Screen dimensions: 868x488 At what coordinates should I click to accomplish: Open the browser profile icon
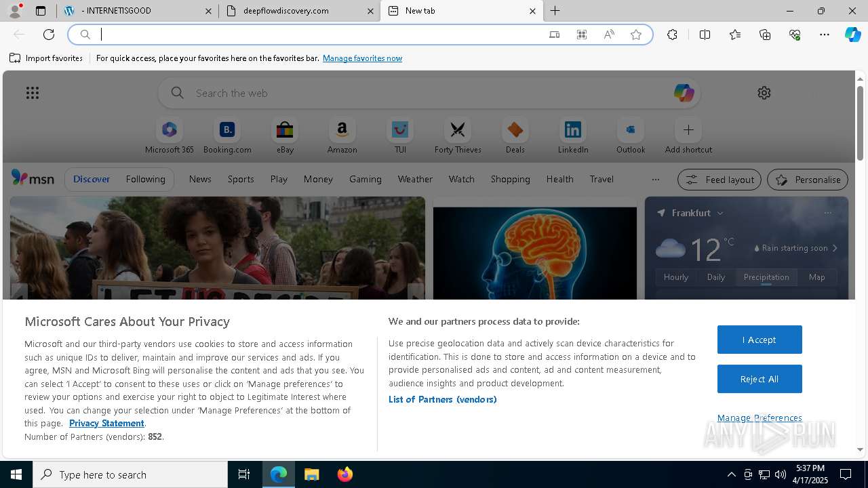[15, 11]
